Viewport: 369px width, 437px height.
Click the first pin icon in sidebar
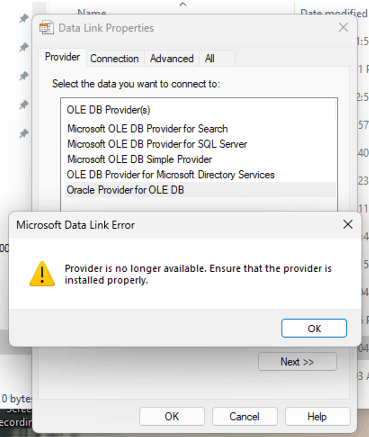pos(24,18)
